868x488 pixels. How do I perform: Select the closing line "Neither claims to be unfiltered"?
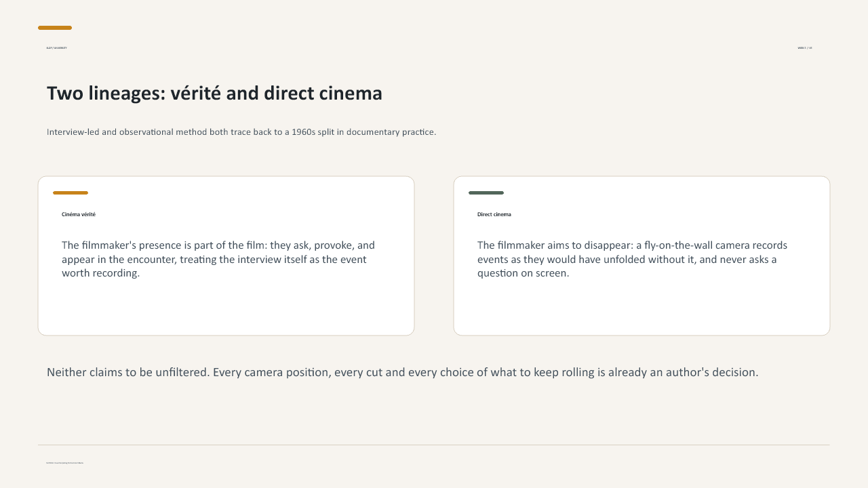[403, 372]
